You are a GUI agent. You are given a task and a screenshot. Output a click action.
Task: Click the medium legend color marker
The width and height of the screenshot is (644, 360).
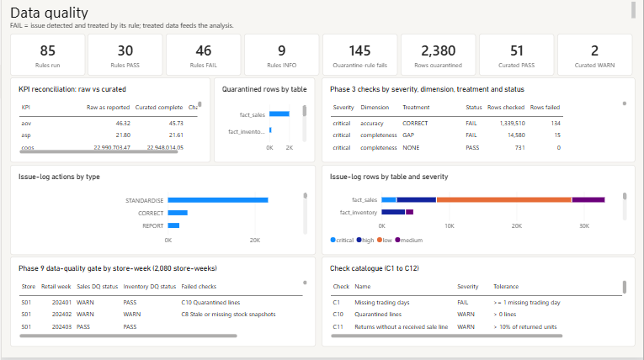coord(397,240)
